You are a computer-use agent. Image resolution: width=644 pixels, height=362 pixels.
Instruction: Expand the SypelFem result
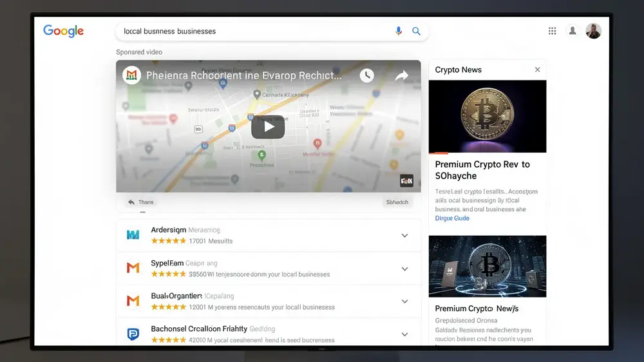[x=404, y=269]
